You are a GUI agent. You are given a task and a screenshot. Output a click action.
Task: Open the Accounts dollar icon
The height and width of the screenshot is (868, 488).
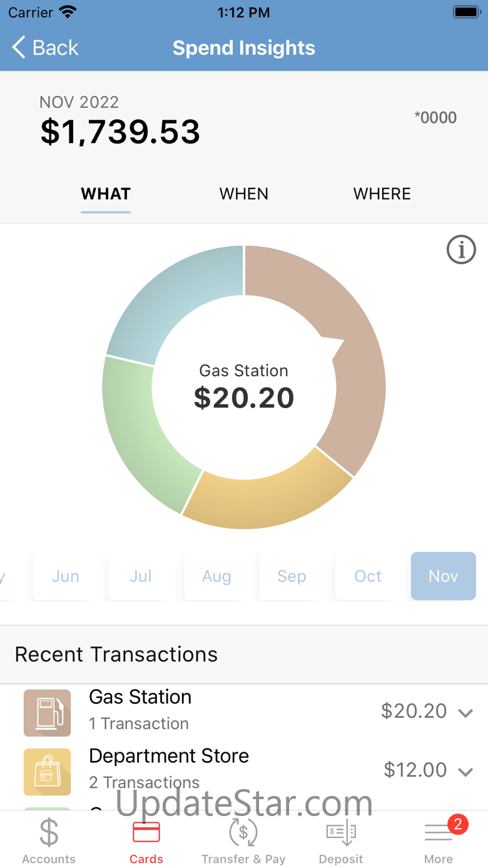tap(49, 833)
